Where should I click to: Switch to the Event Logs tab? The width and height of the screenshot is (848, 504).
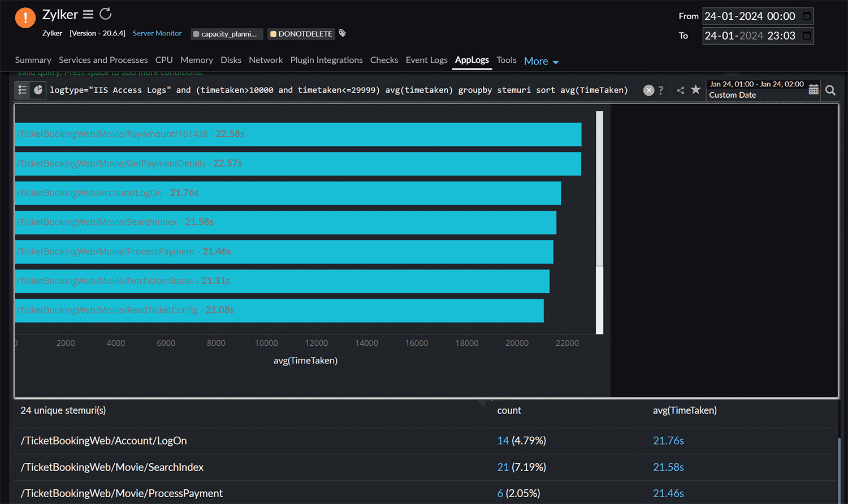click(x=426, y=60)
